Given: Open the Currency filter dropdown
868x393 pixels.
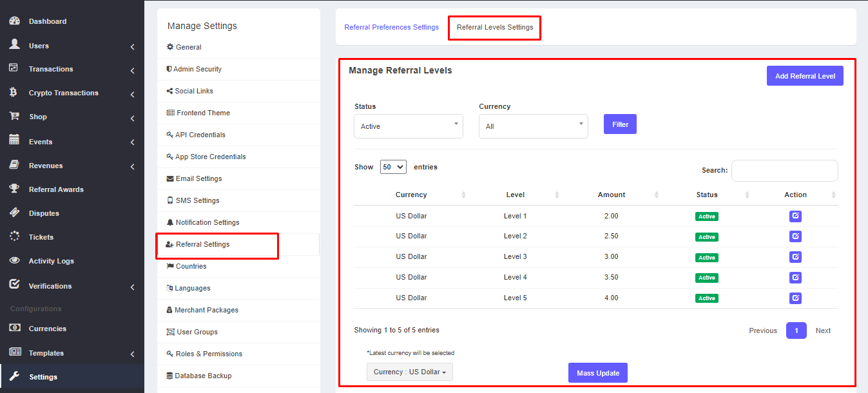Looking at the screenshot, I should pyautogui.click(x=533, y=126).
